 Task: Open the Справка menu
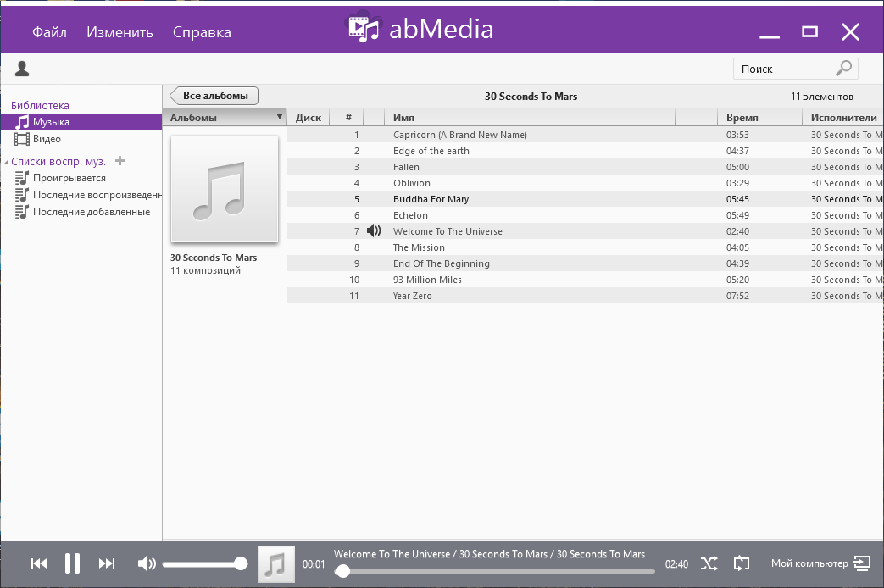[x=202, y=32]
